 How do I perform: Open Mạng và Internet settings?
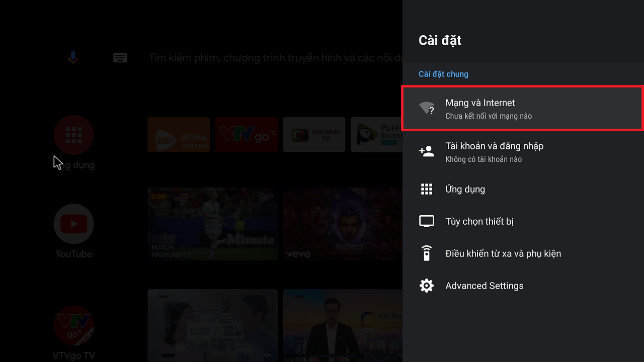[x=522, y=109]
